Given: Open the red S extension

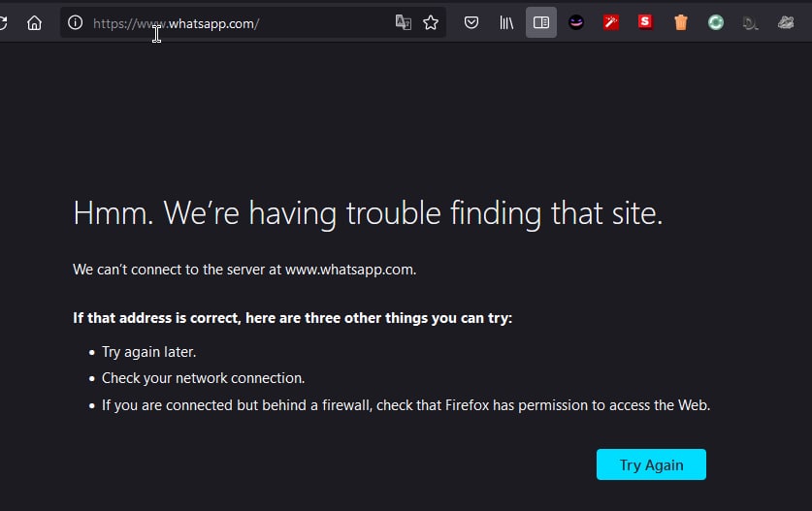Looking at the screenshot, I should pyautogui.click(x=645, y=22).
